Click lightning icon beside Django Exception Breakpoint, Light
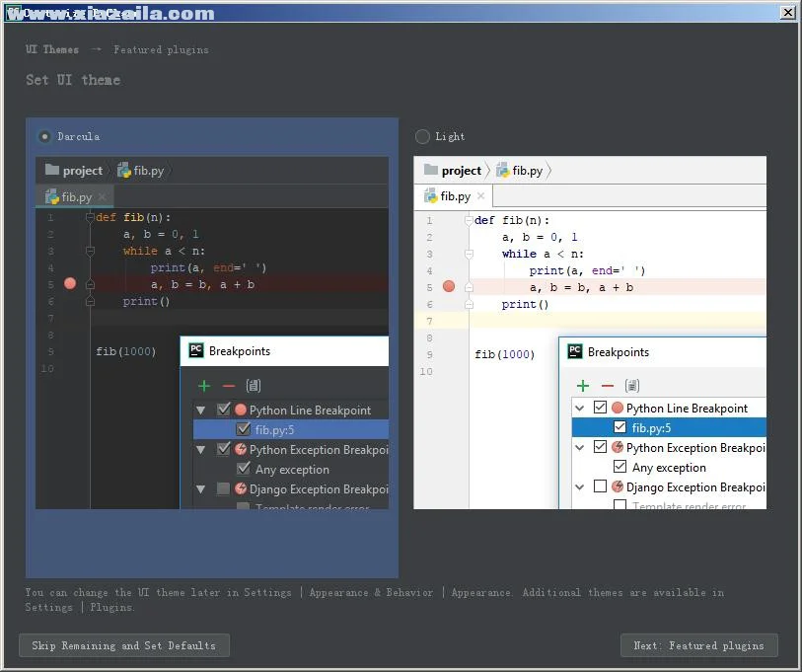Image resolution: width=802 pixels, height=672 pixels. (618, 486)
